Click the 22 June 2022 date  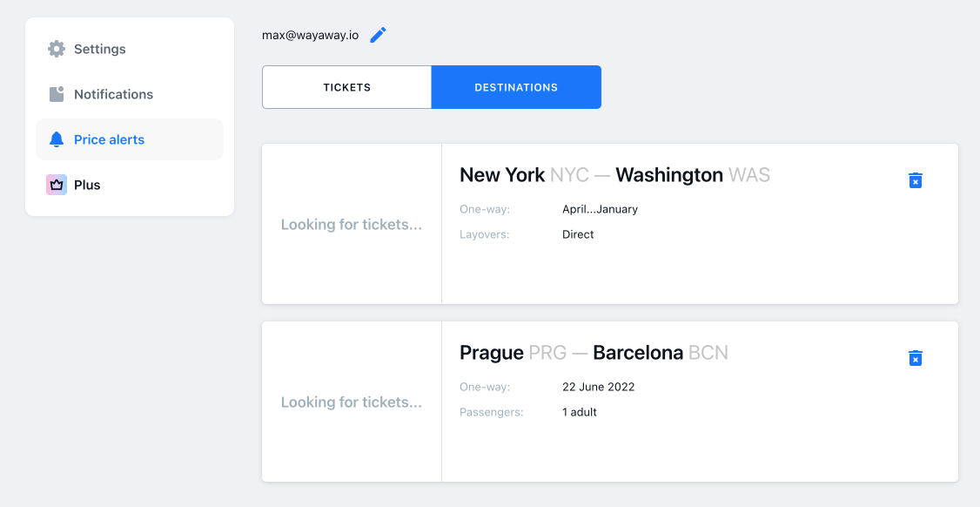[x=598, y=387]
